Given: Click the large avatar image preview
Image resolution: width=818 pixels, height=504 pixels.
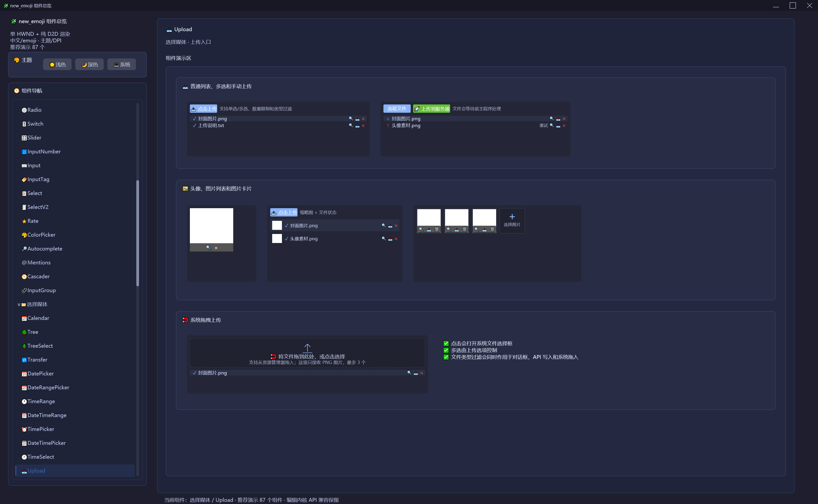Looking at the screenshot, I should coord(211,226).
